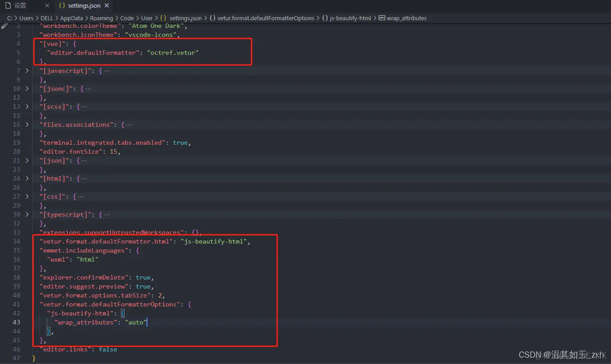Click the "html" value on line 36

[x=87, y=259]
